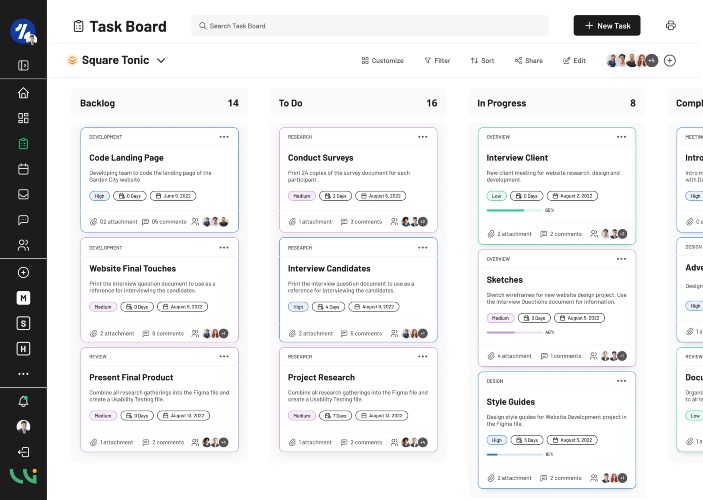The width and height of the screenshot is (703, 500).
Task: Click the days tag on Project Research card
Action: pos(335,416)
